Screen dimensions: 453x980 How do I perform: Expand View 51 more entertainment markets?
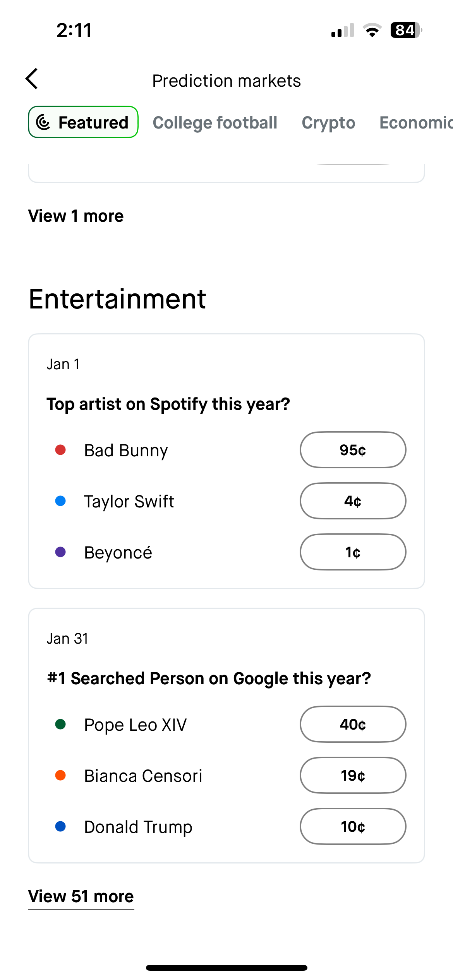81,896
